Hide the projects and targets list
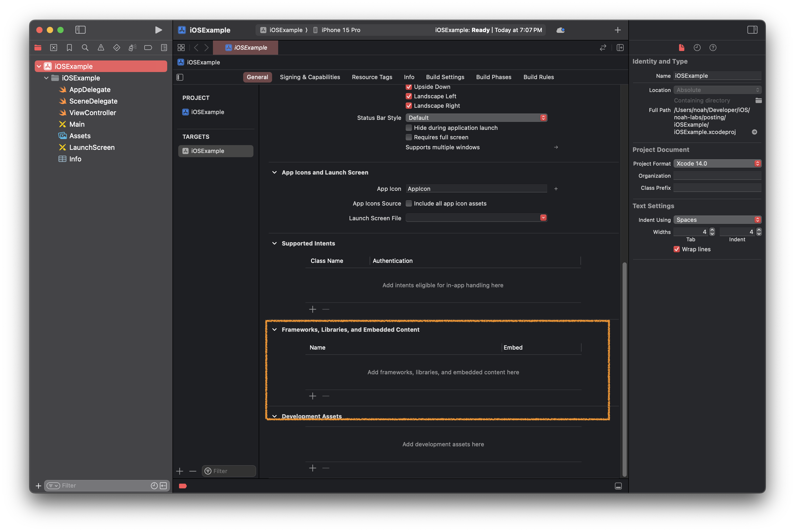Image resolution: width=795 pixels, height=532 pixels. (x=180, y=77)
